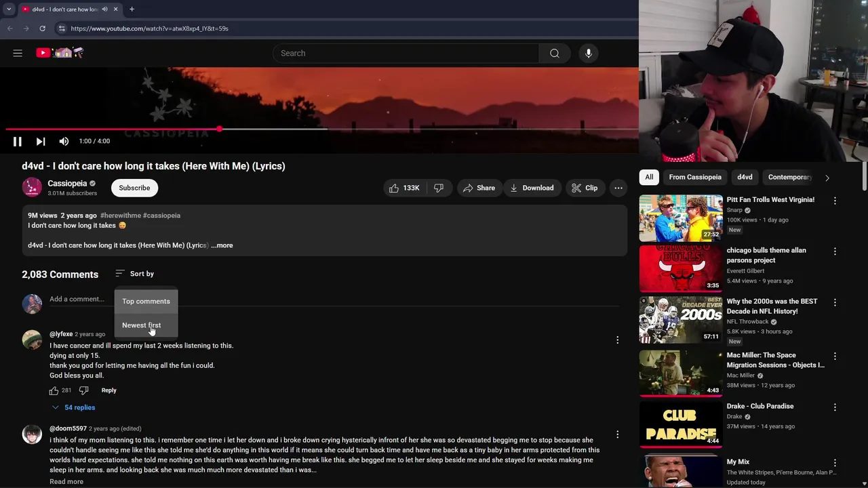Expand the 54 replies thread
The image size is (868, 488).
74,407
